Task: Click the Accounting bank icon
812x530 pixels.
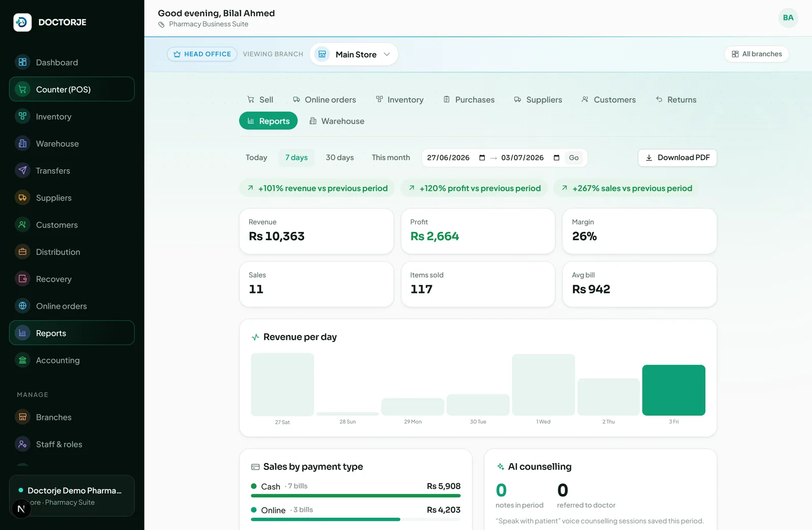Action: 22,360
